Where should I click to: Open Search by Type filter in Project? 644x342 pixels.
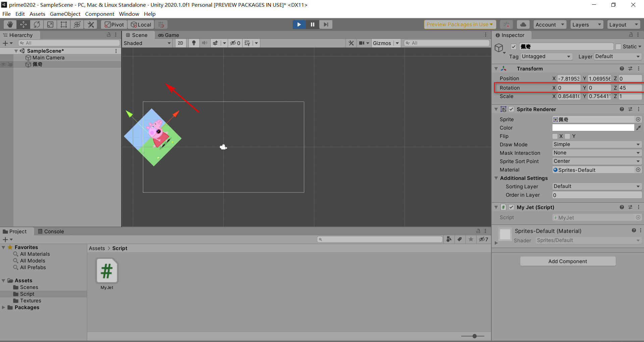tap(449, 239)
